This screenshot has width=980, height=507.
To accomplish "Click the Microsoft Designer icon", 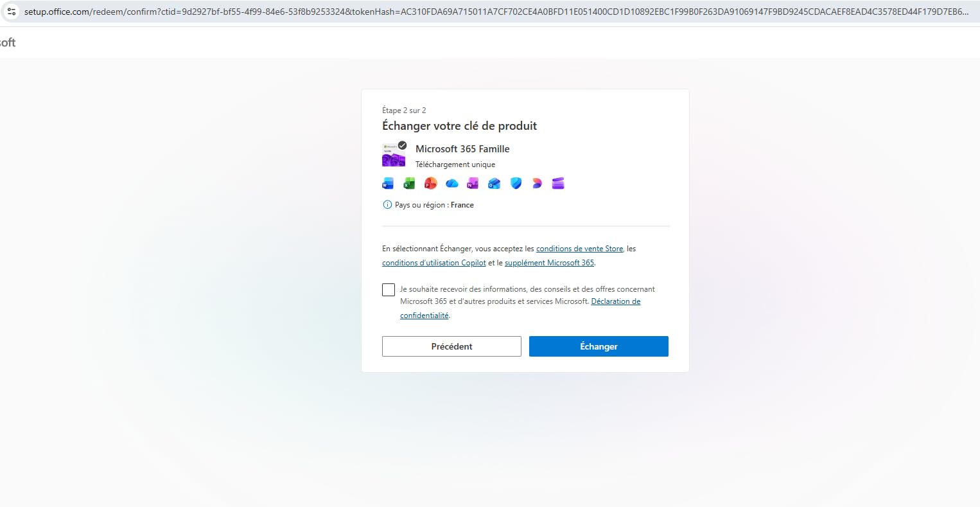I will [x=537, y=184].
